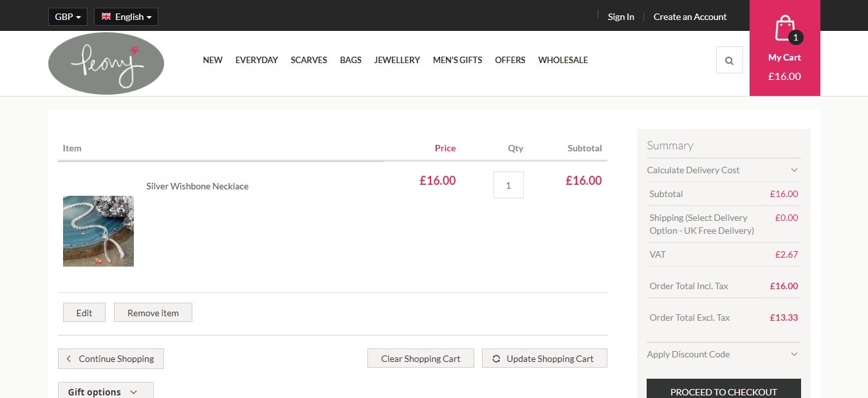Click Update Shopping Cart button
The width and height of the screenshot is (868, 398).
point(544,359)
